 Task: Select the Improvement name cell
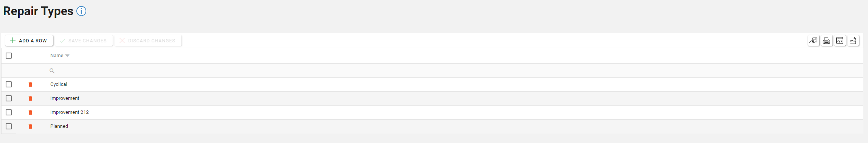point(65,98)
